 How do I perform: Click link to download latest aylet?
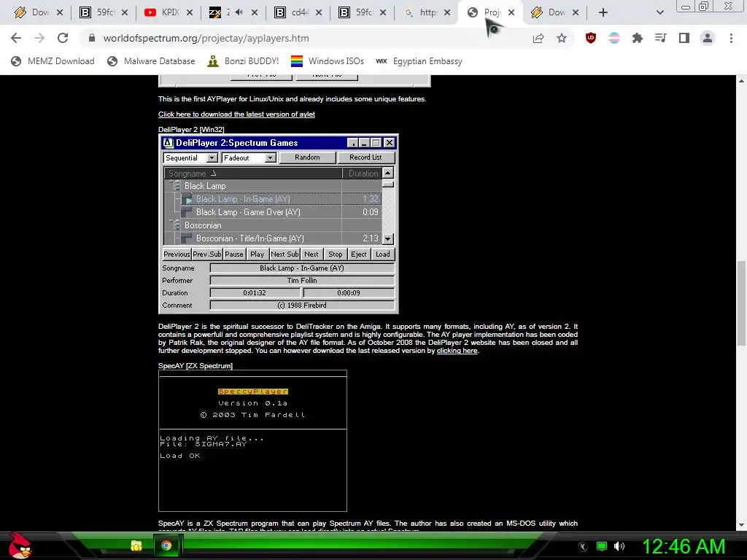coord(236,114)
